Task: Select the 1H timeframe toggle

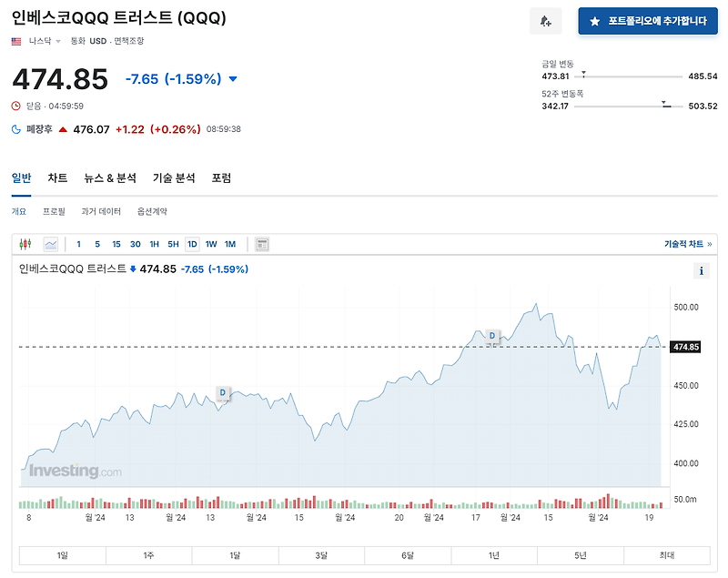Action: [155, 244]
